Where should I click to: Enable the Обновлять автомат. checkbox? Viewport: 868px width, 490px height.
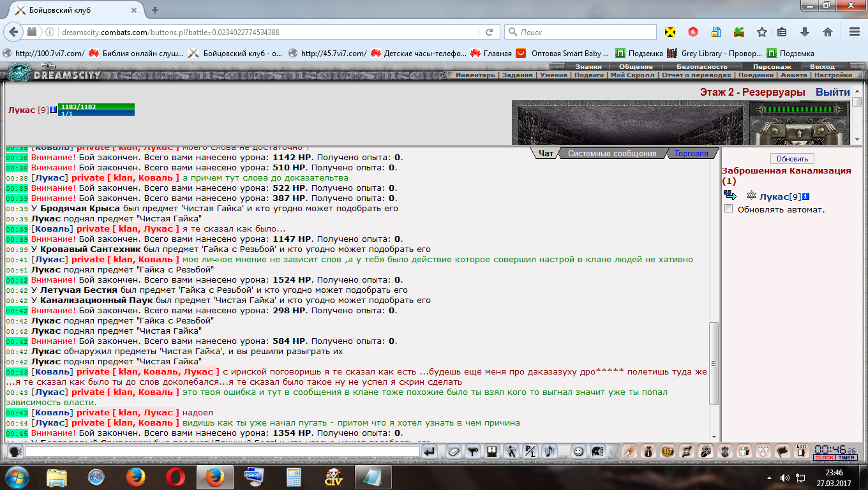pos(728,209)
